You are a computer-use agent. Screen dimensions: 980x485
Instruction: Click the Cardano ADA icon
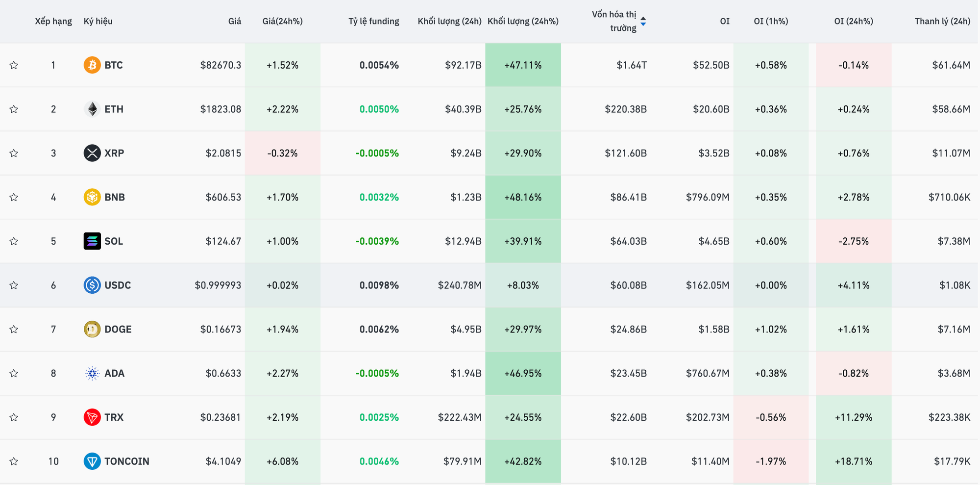92,373
